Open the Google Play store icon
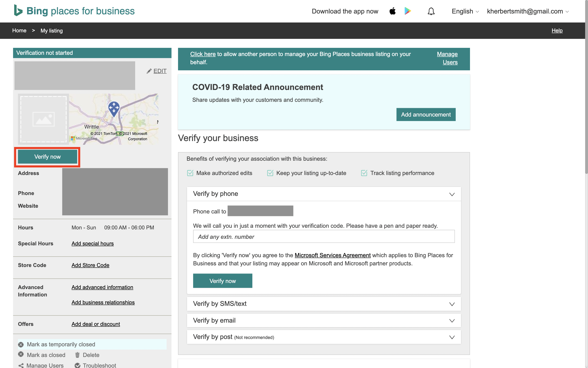The width and height of the screenshot is (588, 368). click(x=408, y=11)
